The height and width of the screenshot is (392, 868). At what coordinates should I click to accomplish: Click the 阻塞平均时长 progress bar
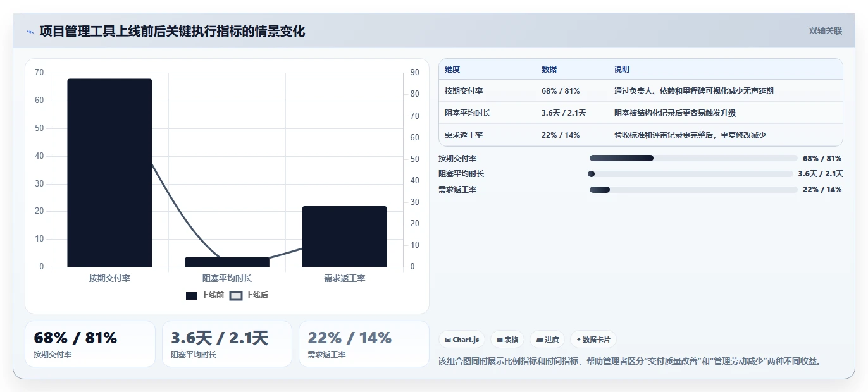click(x=690, y=174)
